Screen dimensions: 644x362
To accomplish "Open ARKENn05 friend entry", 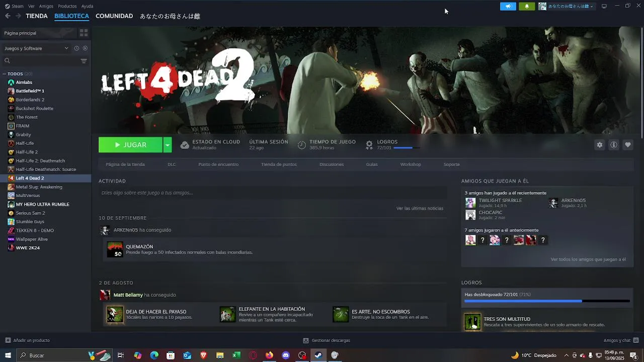I will pyautogui.click(x=568, y=203).
